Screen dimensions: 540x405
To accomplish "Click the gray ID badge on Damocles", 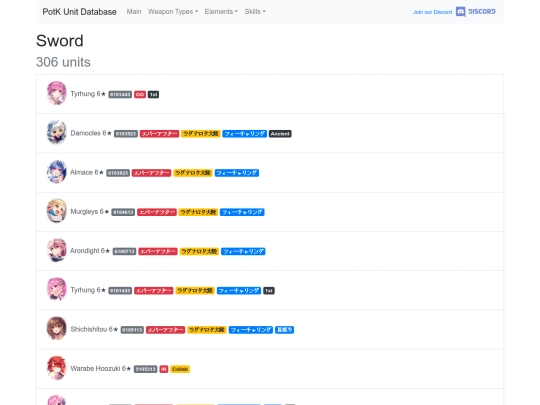I will pos(126,134).
